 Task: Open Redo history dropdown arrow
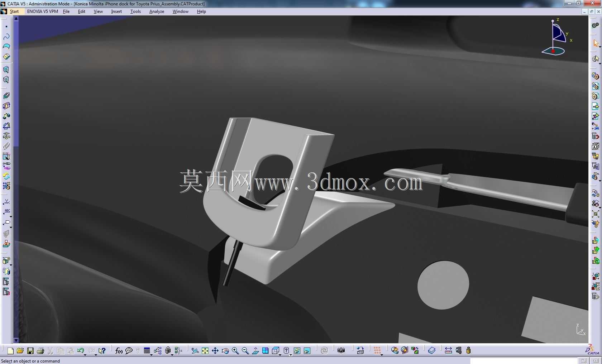(x=96, y=355)
